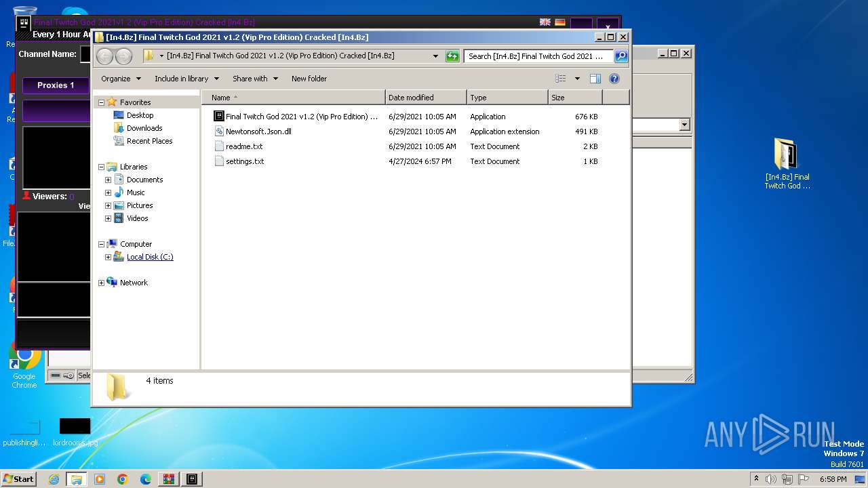Image resolution: width=868 pixels, height=488 pixels.
Task: Click the New folder button
Action: pos(309,79)
